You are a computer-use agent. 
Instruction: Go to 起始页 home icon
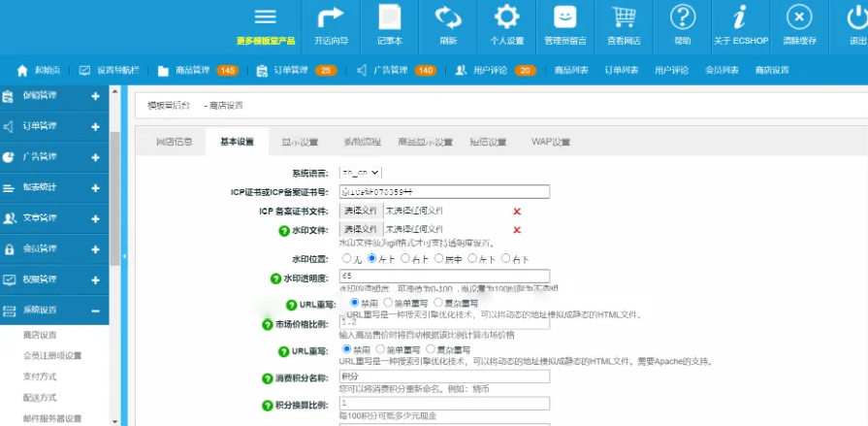click(x=22, y=71)
